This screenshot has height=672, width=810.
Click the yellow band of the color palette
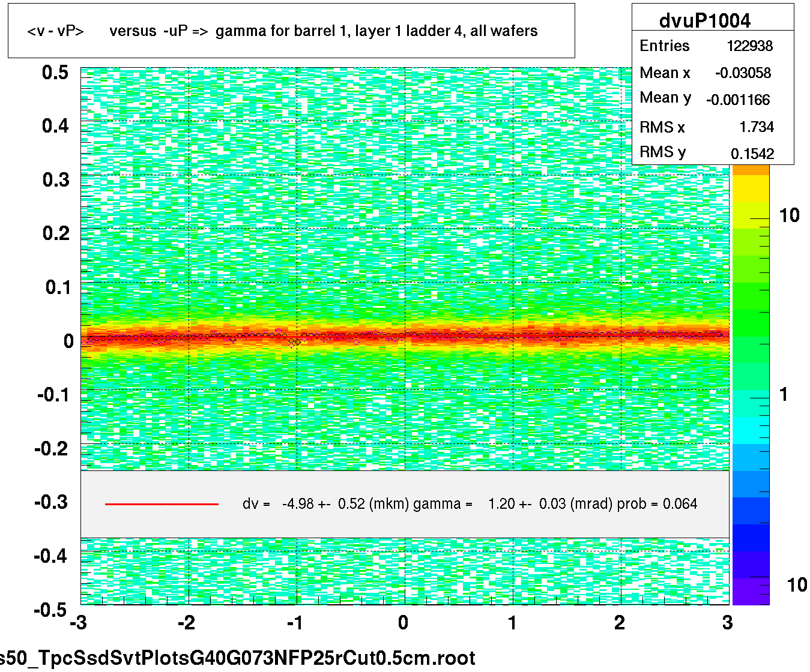751,189
